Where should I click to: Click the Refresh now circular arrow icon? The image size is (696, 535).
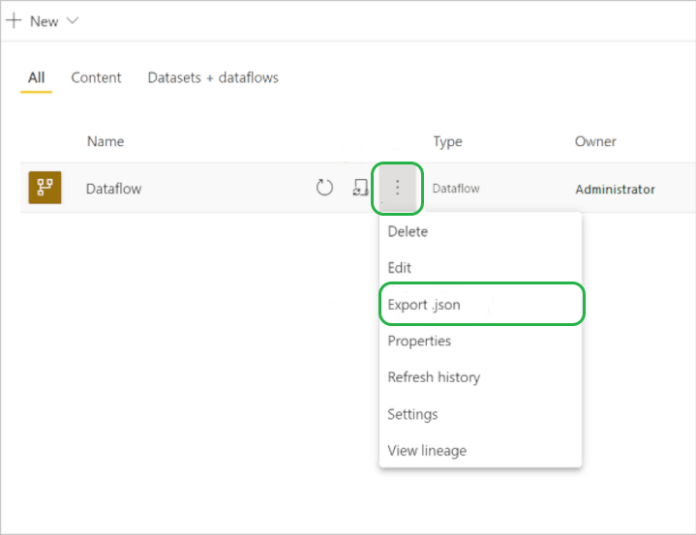click(x=325, y=188)
